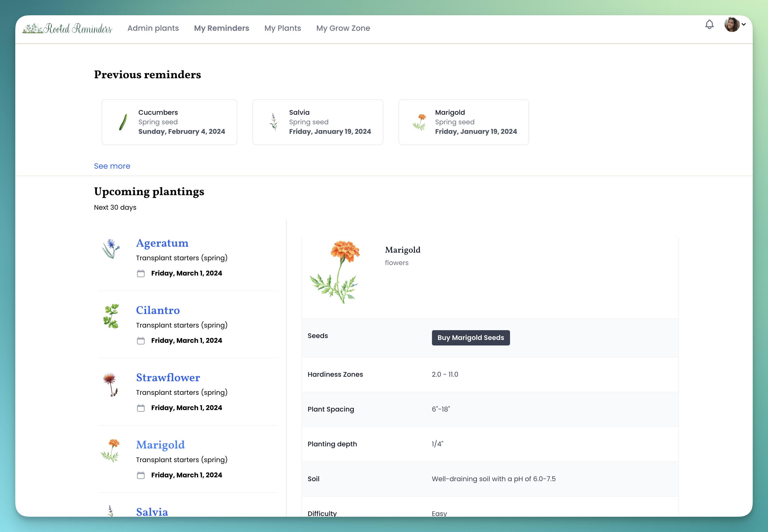Click the Salvia illustration in the plantings list
The image size is (768, 532).
[x=110, y=511]
